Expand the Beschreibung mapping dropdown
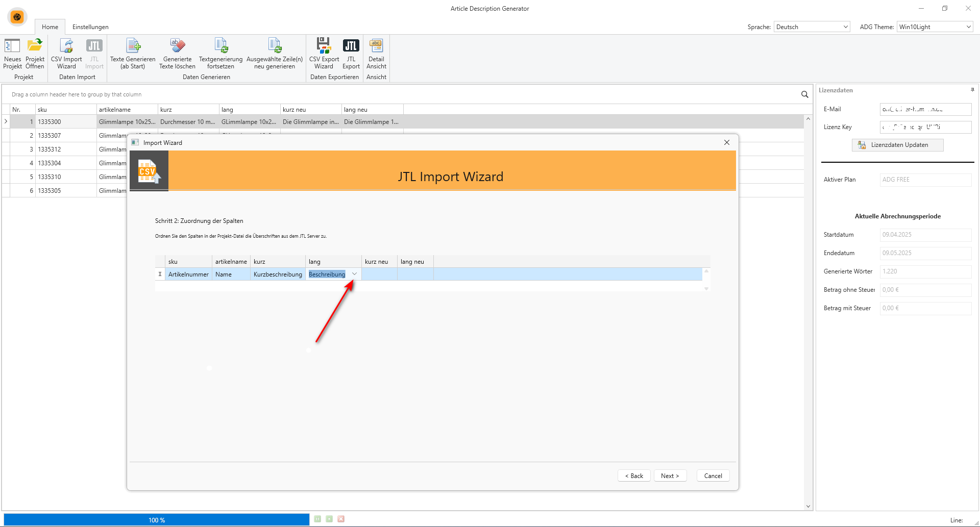Viewport: 980px width, 527px height. pyautogui.click(x=354, y=274)
